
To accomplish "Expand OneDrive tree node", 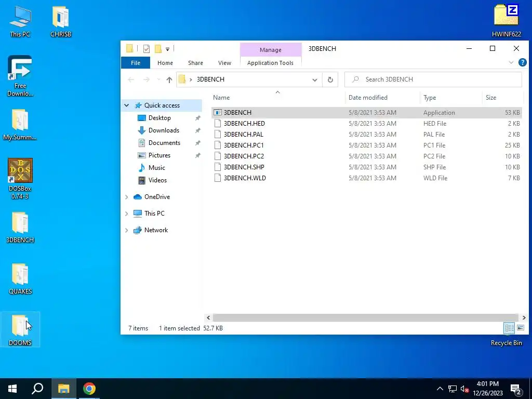I will coord(127,197).
